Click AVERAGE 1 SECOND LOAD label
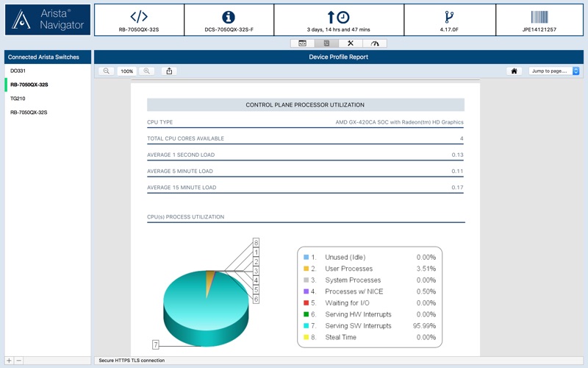Screen dimensions: 588x368 click(181, 155)
